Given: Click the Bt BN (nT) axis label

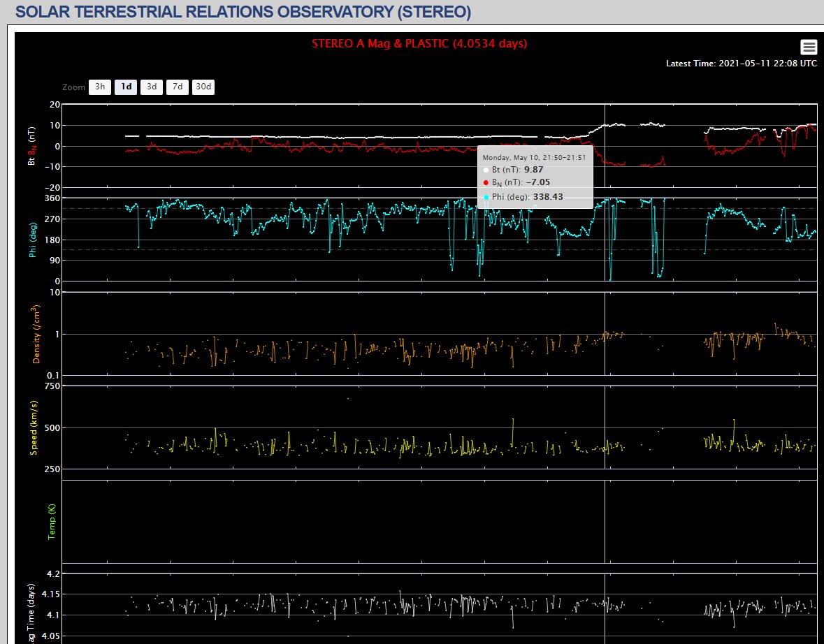Looking at the screenshot, I should [32, 146].
